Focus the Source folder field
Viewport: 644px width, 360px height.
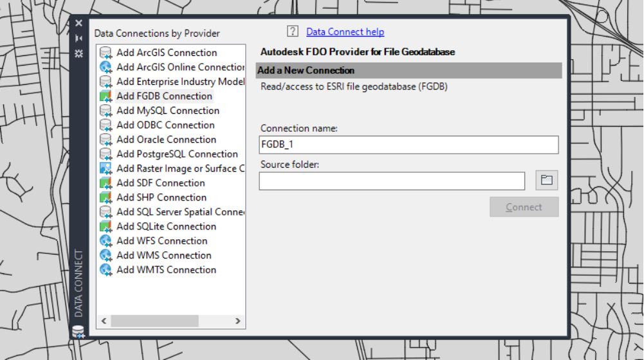(x=392, y=181)
